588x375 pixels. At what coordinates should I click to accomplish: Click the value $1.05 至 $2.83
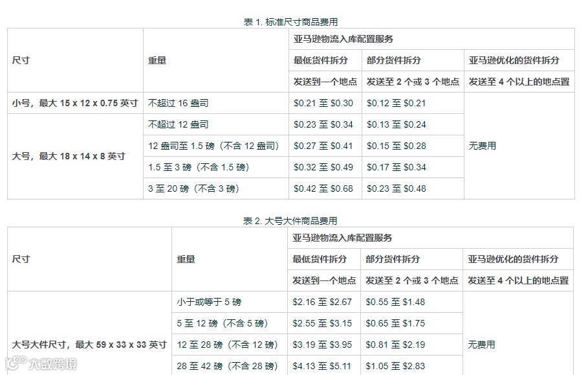(395, 366)
